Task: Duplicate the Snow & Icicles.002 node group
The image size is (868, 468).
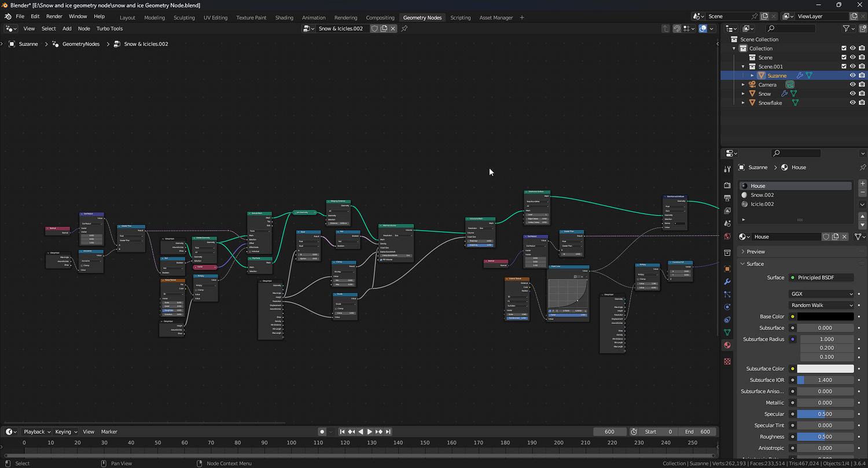Action: click(x=384, y=28)
